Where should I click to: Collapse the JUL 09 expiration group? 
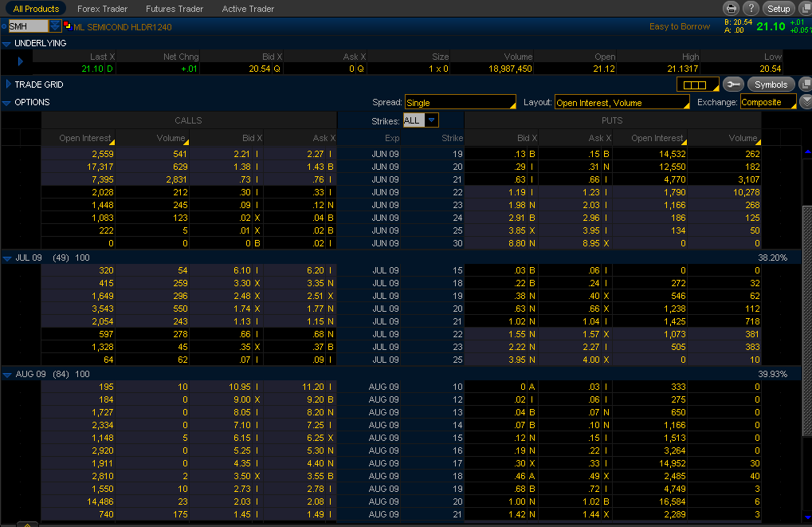7,258
